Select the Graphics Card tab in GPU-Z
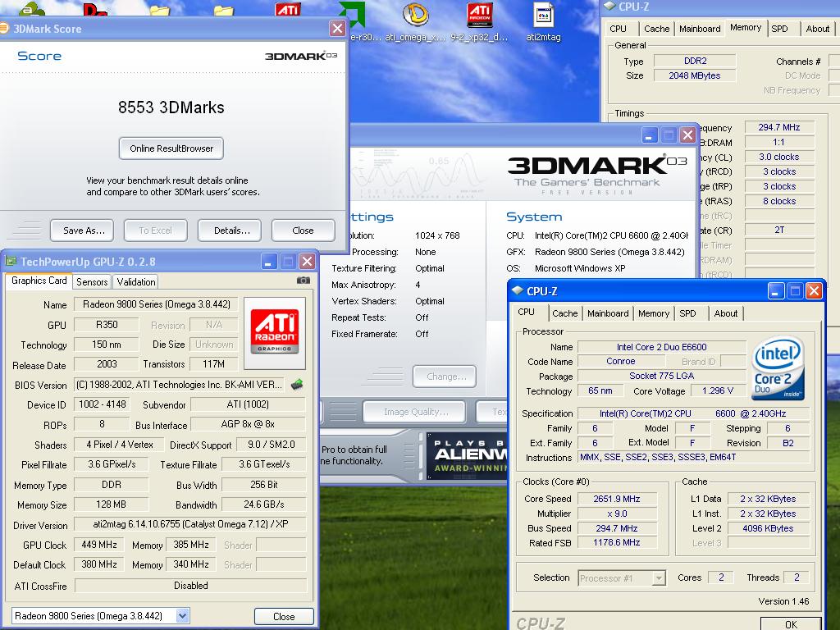The width and height of the screenshot is (840, 630). (39, 281)
